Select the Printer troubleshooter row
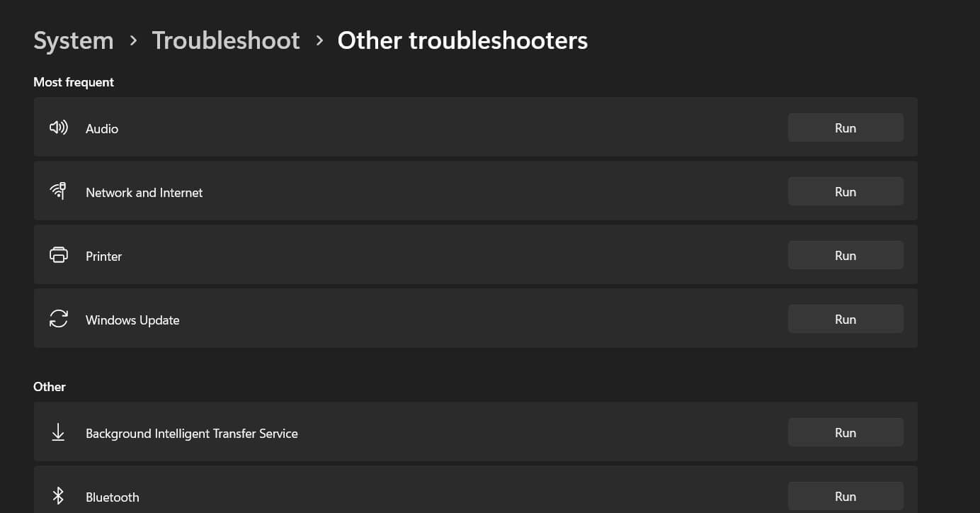This screenshot has height=513, width=980. pyautogui.click(x=425, y=255)
